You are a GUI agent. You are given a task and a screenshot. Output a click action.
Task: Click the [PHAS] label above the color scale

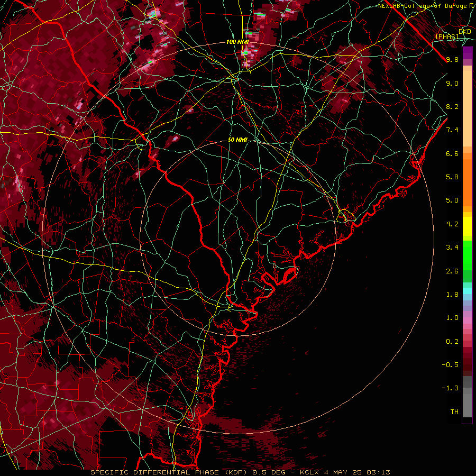pos(447,36)
